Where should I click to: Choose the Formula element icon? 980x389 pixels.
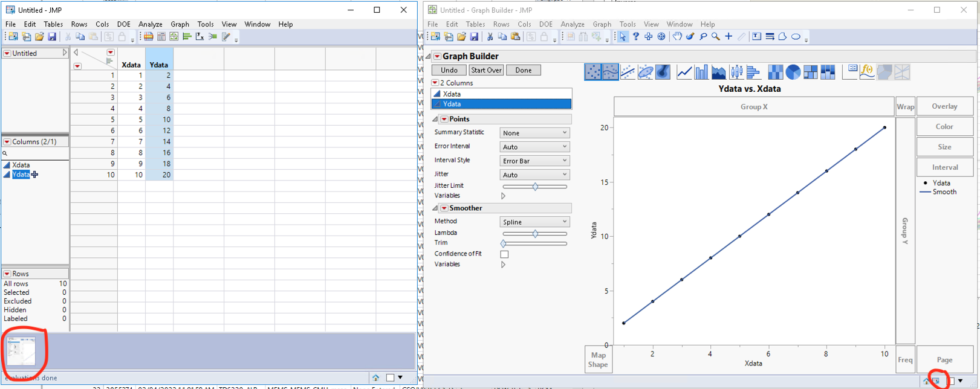[x=867, y=72]
